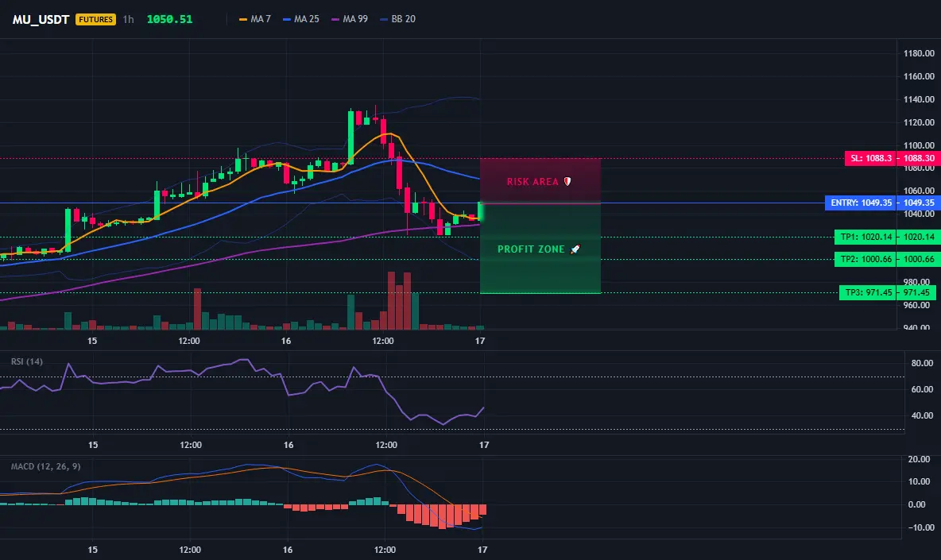Click the TP3: 971.45 target label
941x560 pixels.
869,292
